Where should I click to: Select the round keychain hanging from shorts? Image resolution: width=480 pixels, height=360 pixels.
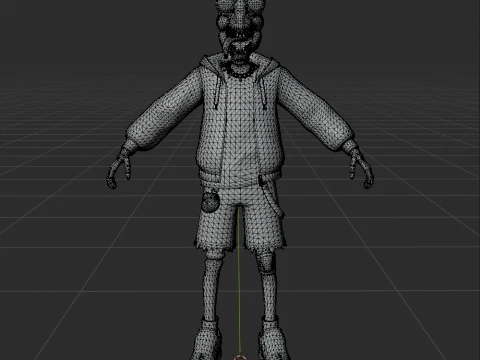tap(210, 202)
